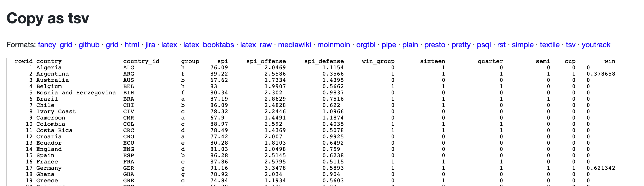This screenshot has height=186, width=644.
Task: Click the 'quarter' column header
Action: click(490, 61)
